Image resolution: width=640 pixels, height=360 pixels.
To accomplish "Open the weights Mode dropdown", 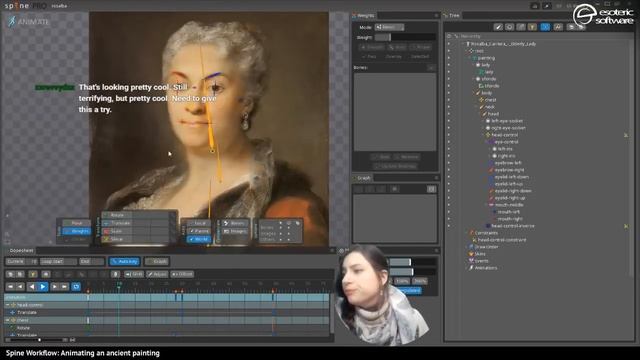I will pyautogui.click(x=389, y=27).
